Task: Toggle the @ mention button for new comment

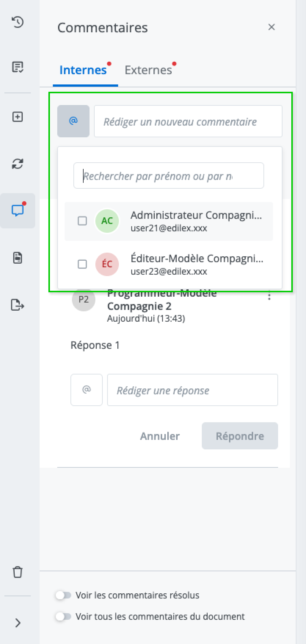Action: pyautogui.click(x=73, y=121)
